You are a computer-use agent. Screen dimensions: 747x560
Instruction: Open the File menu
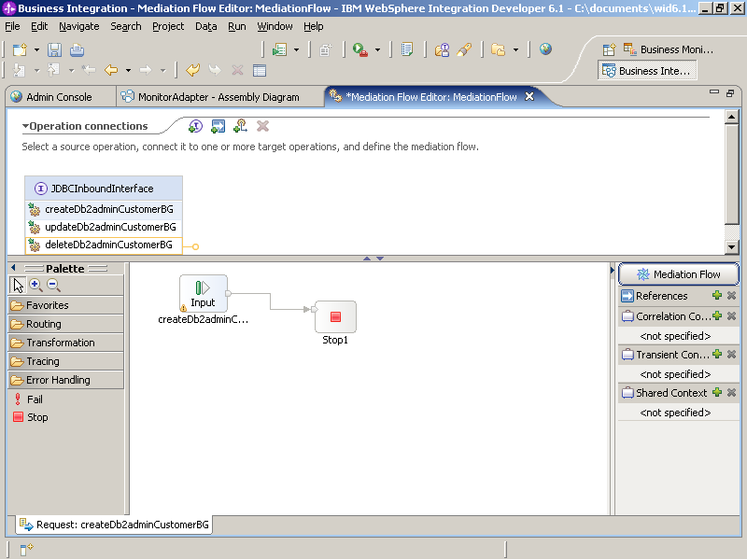[x=12, y=27]
